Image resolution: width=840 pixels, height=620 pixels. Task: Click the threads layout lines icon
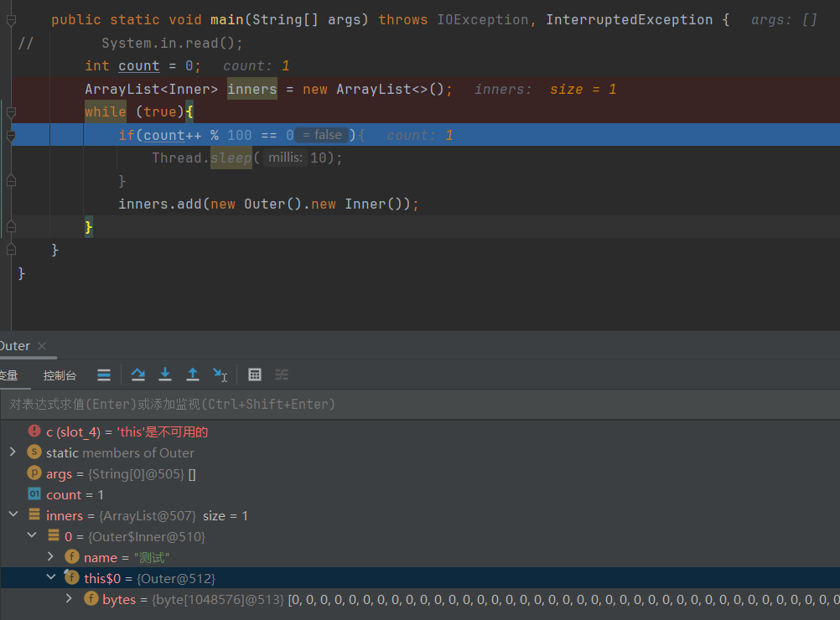[104, 375]
